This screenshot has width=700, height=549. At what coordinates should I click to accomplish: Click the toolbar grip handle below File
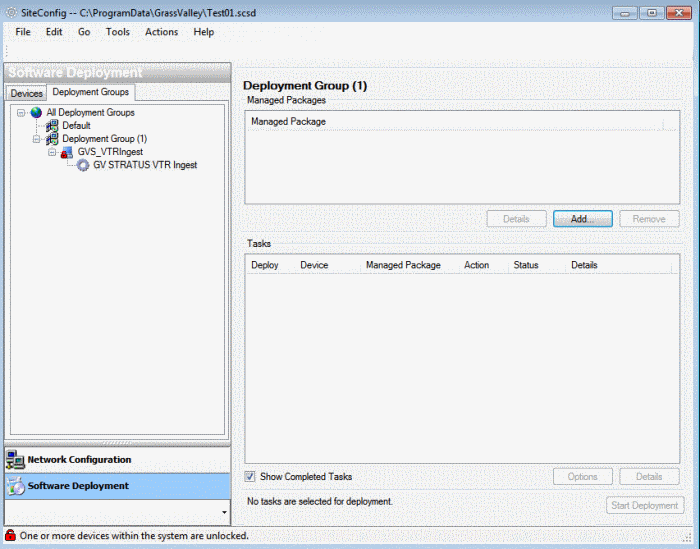[6, 51]
